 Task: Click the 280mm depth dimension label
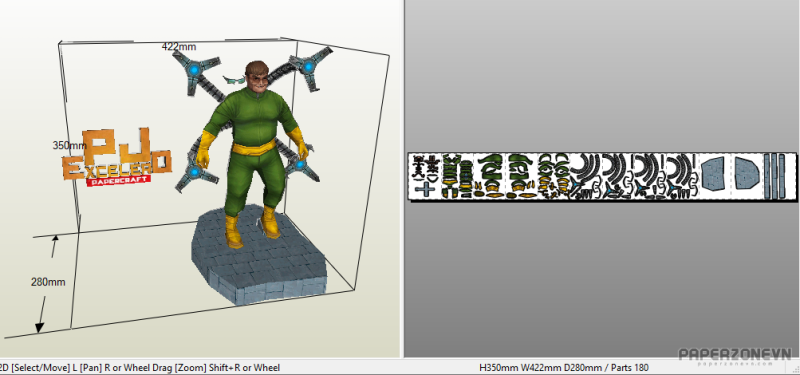48,282
